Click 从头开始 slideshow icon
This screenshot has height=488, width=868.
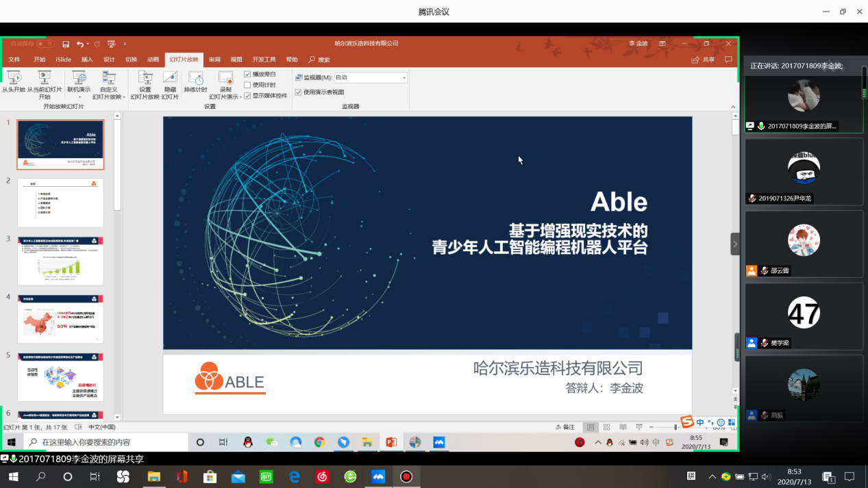13,78
